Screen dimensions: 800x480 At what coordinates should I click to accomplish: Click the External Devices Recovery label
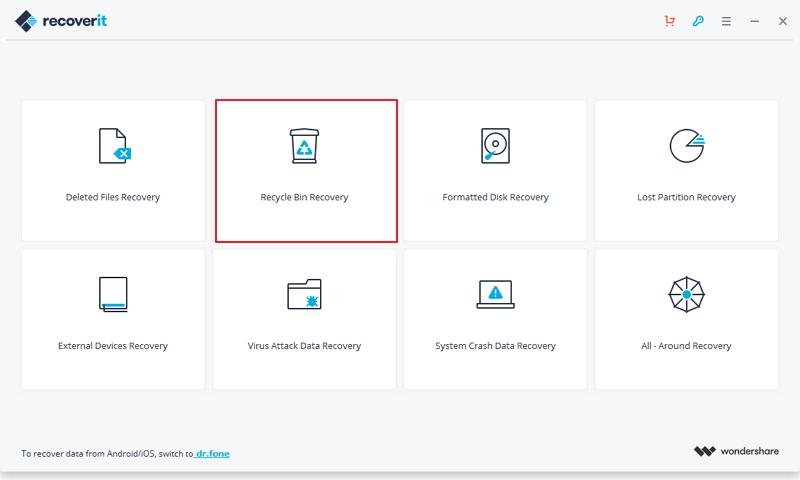pyautogui.click(x=113, y=346)
